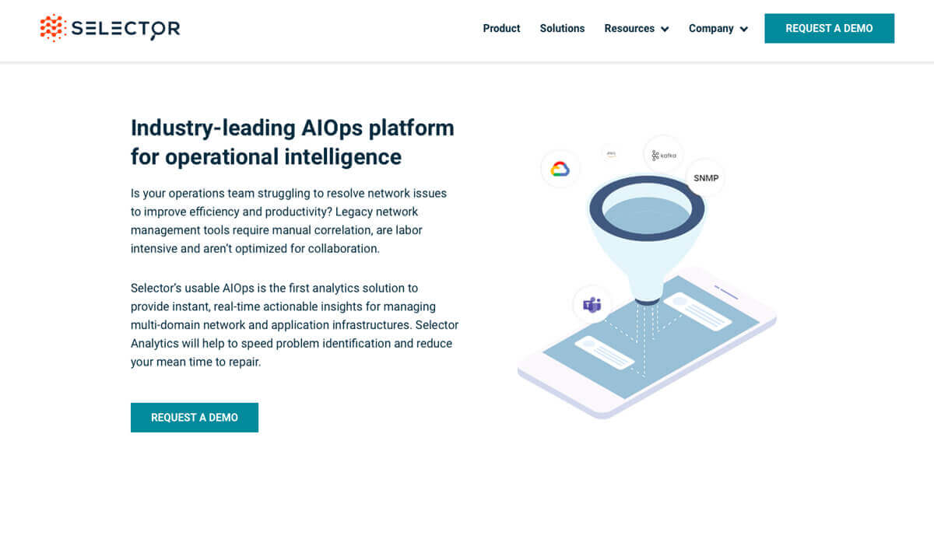934x560 pixels.
Task: Click the phone's status line indicator
Action: [725, 293]
